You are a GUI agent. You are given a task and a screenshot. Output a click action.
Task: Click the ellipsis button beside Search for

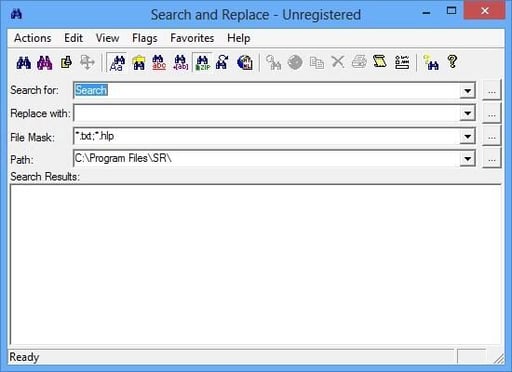492,90
